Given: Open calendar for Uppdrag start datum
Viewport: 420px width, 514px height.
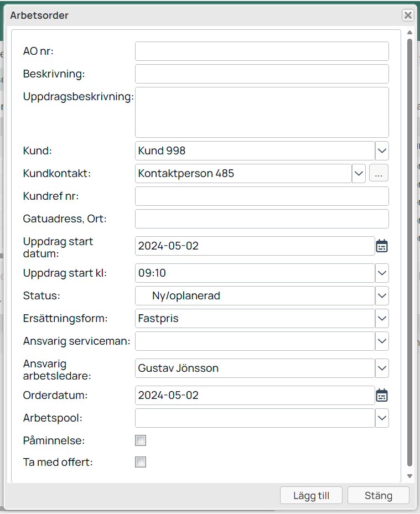Looking at the screenshot, I should point(382,246).
